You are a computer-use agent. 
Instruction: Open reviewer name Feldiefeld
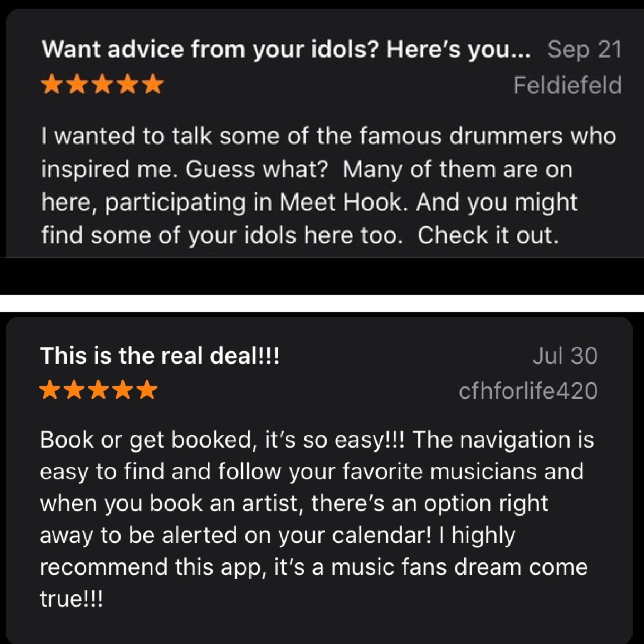(568, 85)
